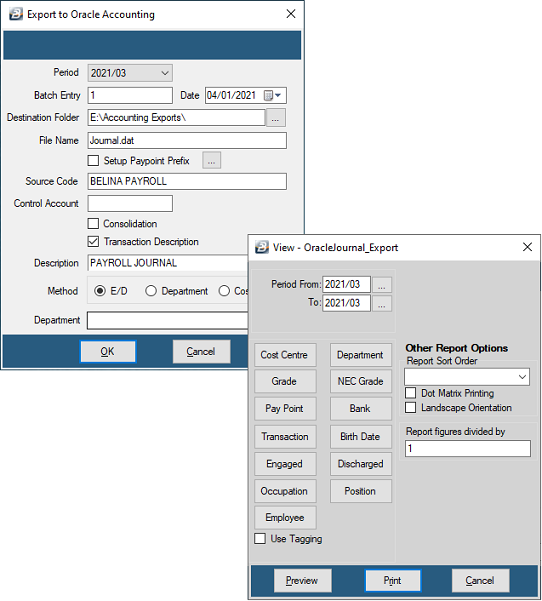Click the Employee selection button
542x601 pixels.
point(285,517)
